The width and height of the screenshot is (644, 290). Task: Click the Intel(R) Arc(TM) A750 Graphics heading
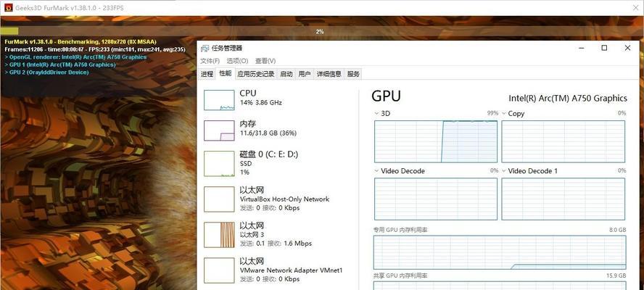[568, 98]
